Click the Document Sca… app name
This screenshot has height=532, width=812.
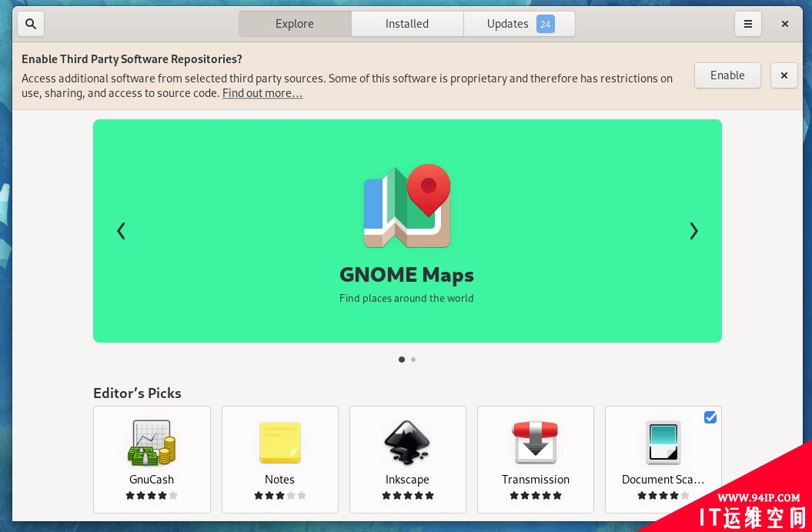coord(663,480)
